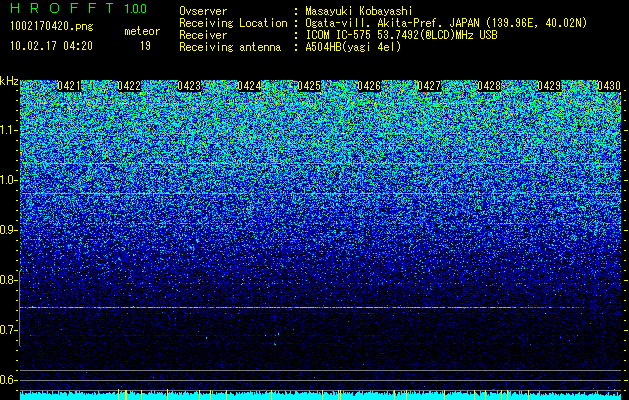629x400 pixels.
Task: Click the 0422 time marker
Action: click(129, 86)
